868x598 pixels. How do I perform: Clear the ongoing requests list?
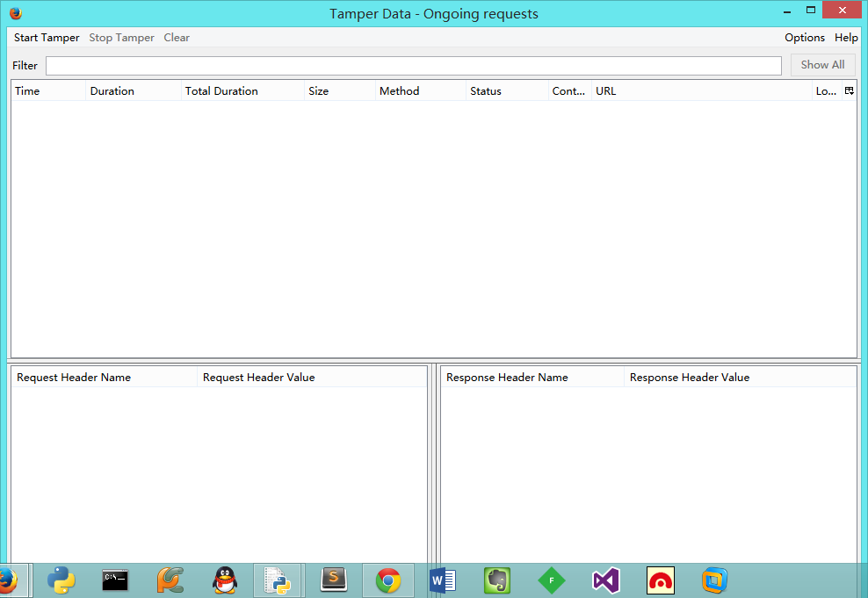click(x=177, y=38)
